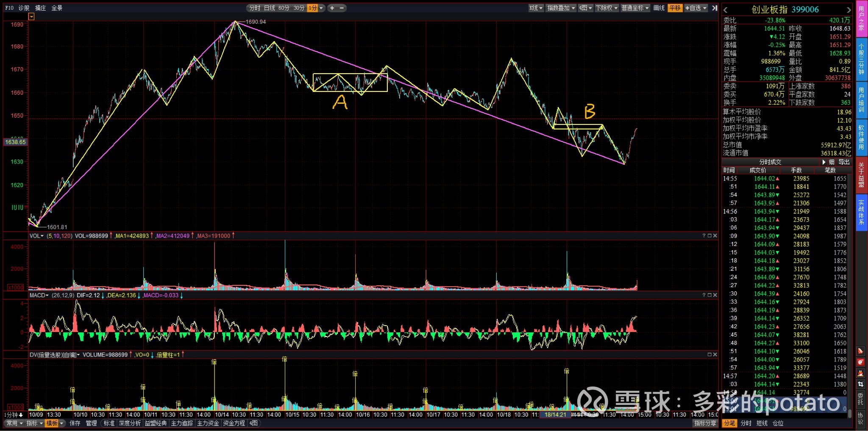The height and width of the screenshot is (431, 868).
Task: Go to previous stock with left arrow
Action: point(726,10)
